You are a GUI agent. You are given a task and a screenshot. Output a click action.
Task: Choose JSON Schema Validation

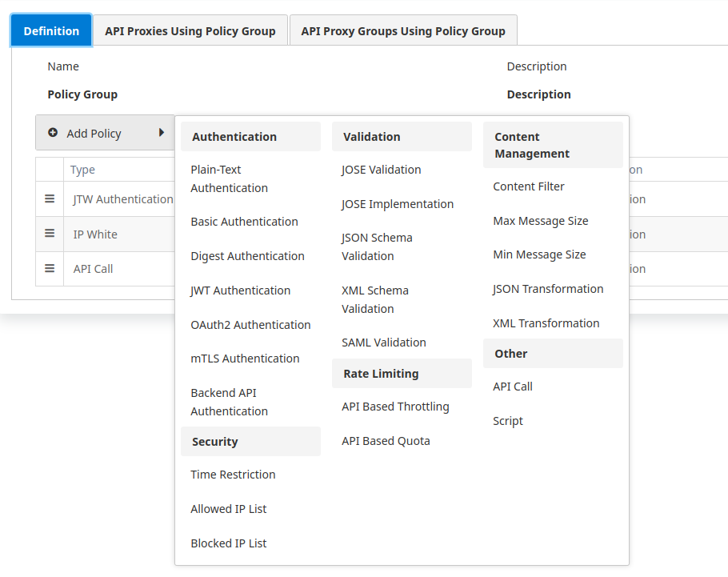point(377,246)
